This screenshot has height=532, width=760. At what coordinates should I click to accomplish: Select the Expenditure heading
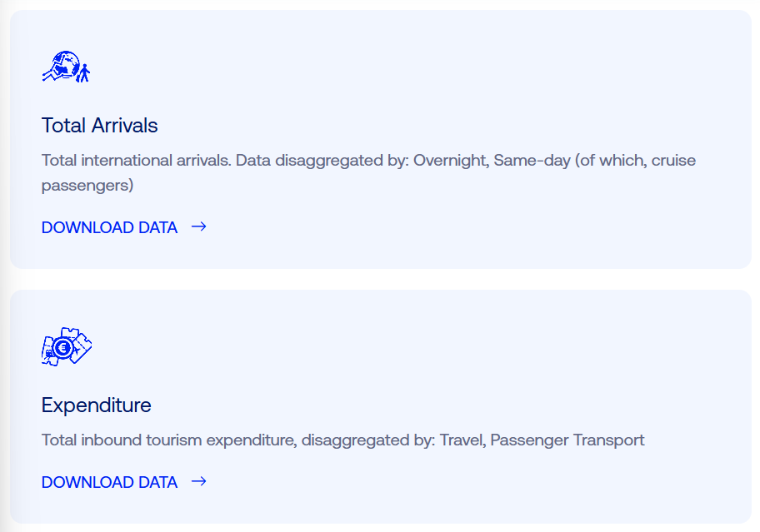pos(96,405)
